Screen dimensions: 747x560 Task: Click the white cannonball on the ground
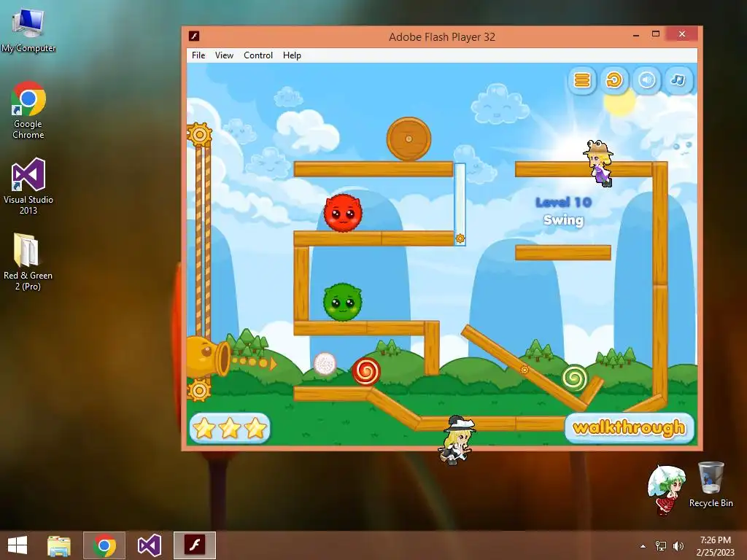325,365
